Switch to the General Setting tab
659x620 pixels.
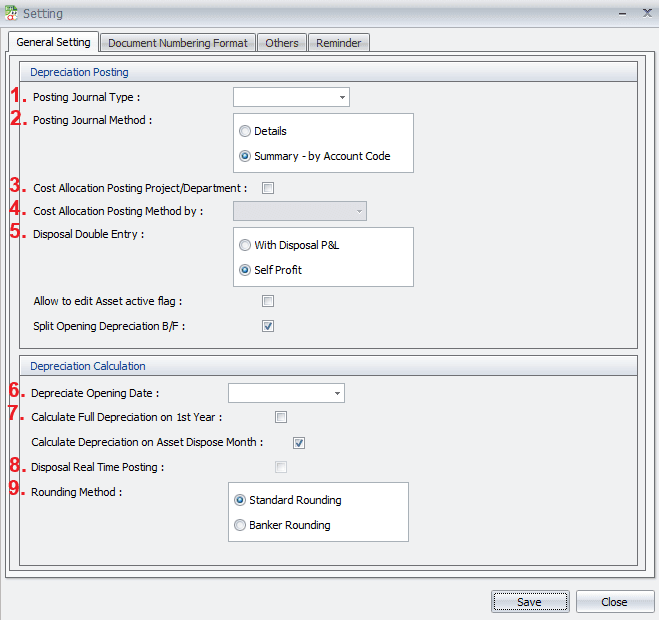pos(53,42)
